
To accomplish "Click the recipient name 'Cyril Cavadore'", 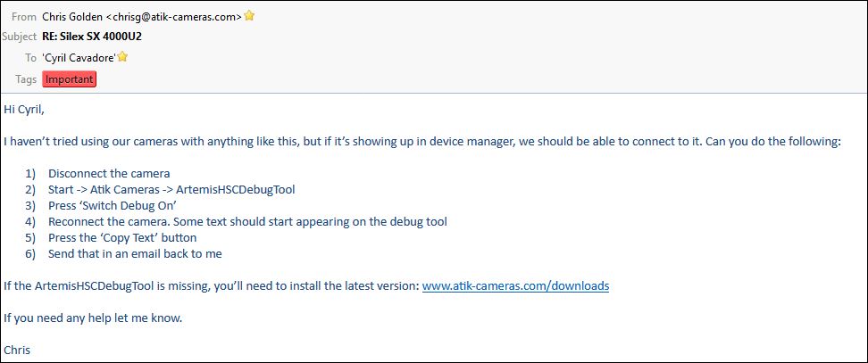I will click(x=79, y=57).
